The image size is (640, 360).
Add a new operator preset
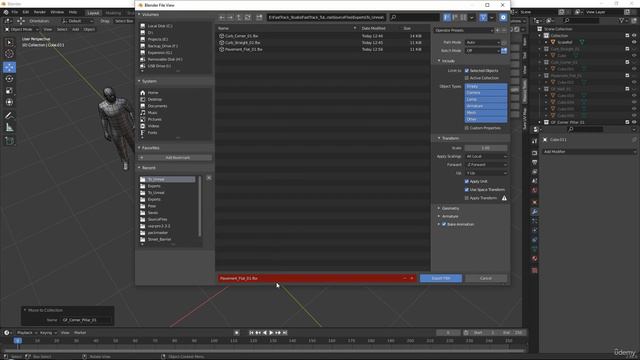click(497, 30)
